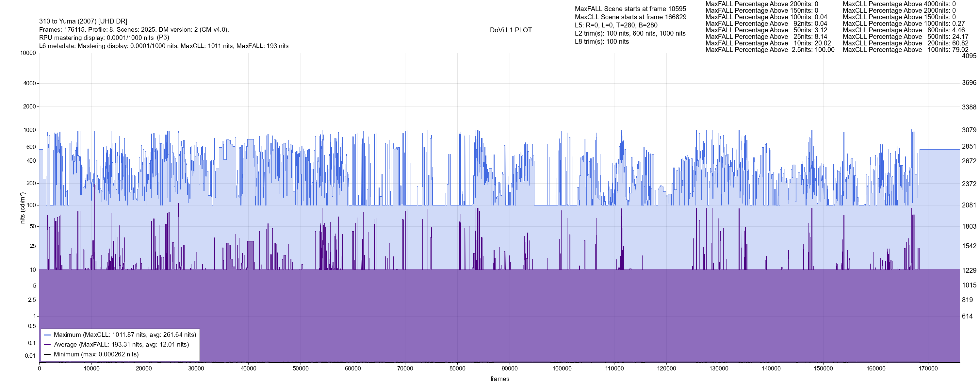Click the MaxFALL Scene starts at frame line

coord(630,9)
